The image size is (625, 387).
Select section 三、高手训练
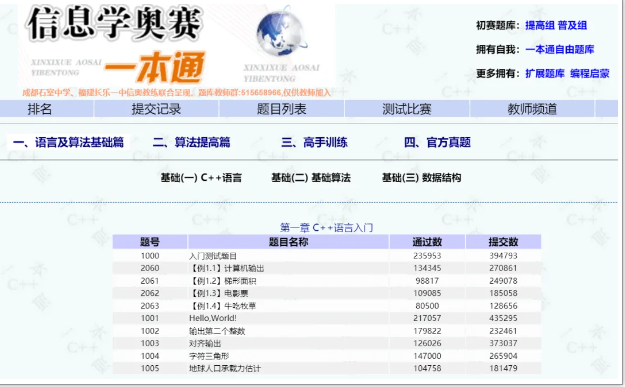click(x=314, y=142)
